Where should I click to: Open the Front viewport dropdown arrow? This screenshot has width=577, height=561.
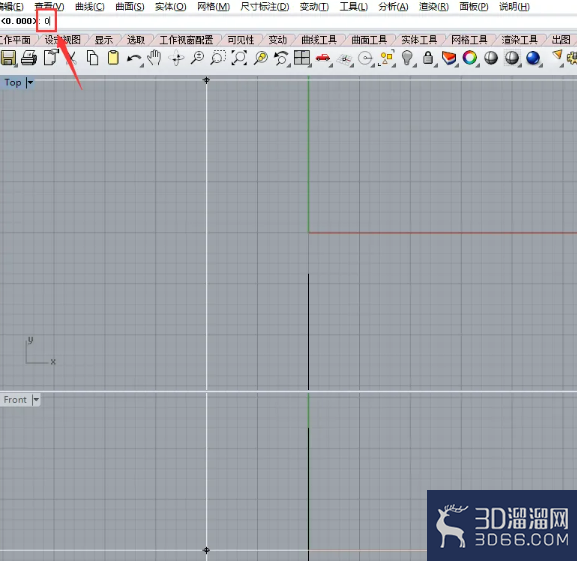(x=36, y=400)
